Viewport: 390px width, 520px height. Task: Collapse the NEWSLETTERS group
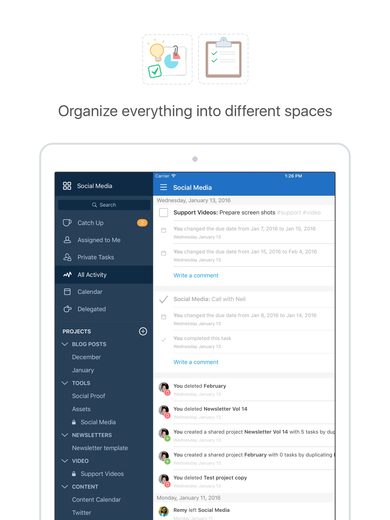click(65, 435)
